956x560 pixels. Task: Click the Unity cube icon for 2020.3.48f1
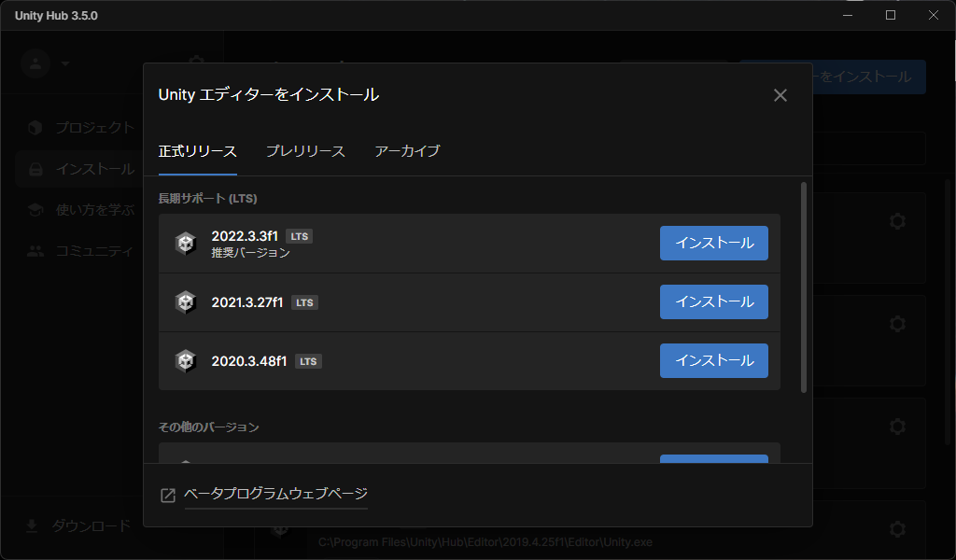pos(186,361)
